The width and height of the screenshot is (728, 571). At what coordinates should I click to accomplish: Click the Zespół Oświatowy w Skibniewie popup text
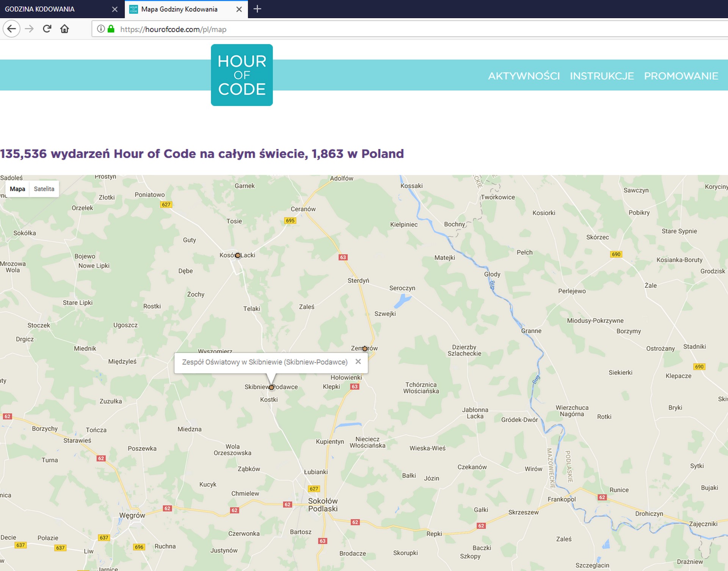coord(265,362)
